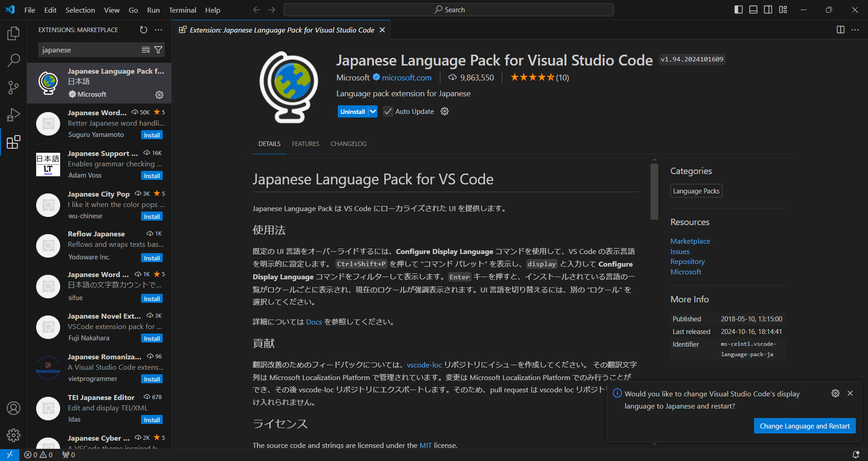Open Customize Layout options
Screen dimensions: 868x461
click(783, 9)
